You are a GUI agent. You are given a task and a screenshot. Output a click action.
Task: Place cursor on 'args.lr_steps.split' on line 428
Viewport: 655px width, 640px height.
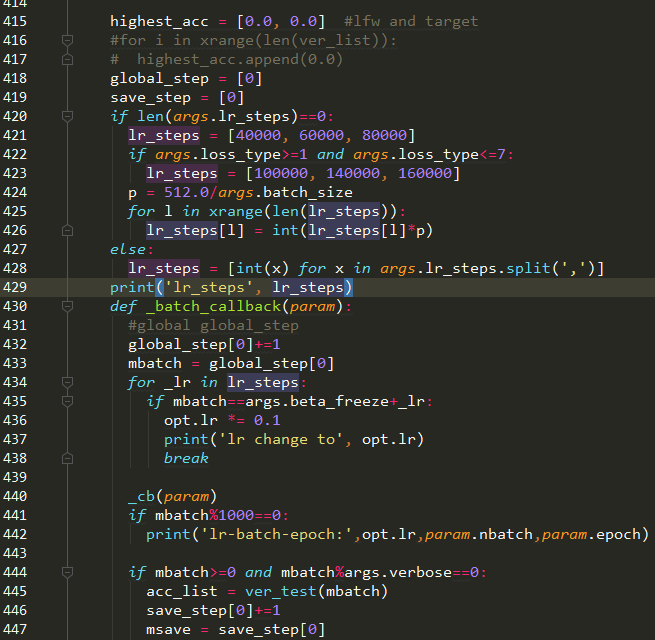(x=465, y=268)
